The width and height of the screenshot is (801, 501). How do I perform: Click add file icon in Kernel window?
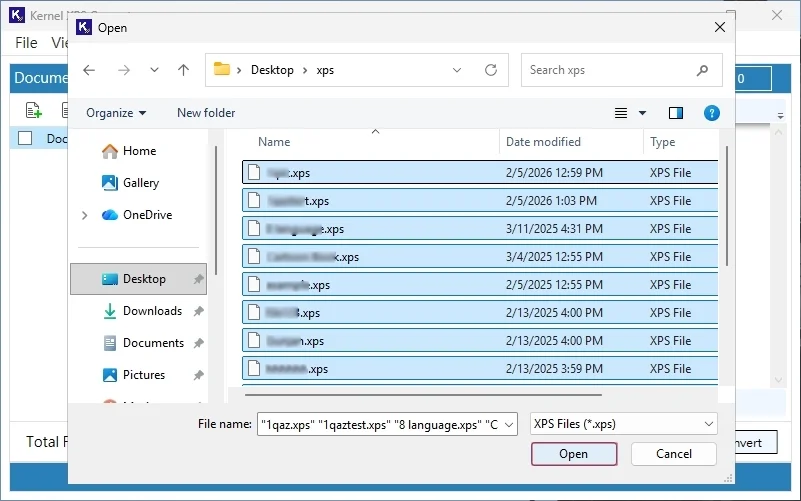coord(34,110)
